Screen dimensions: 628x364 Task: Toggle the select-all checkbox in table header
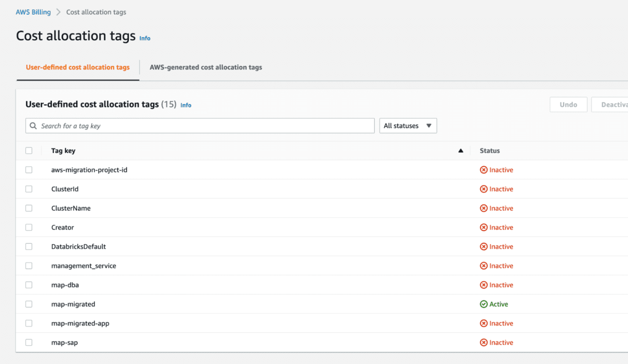(x=29, y=151)
